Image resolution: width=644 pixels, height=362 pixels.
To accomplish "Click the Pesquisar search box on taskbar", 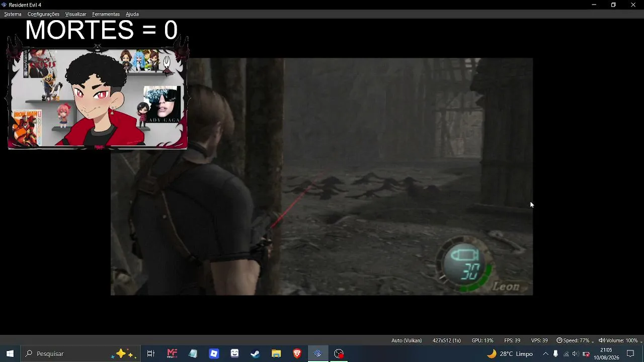I will (x=80, y=353).
